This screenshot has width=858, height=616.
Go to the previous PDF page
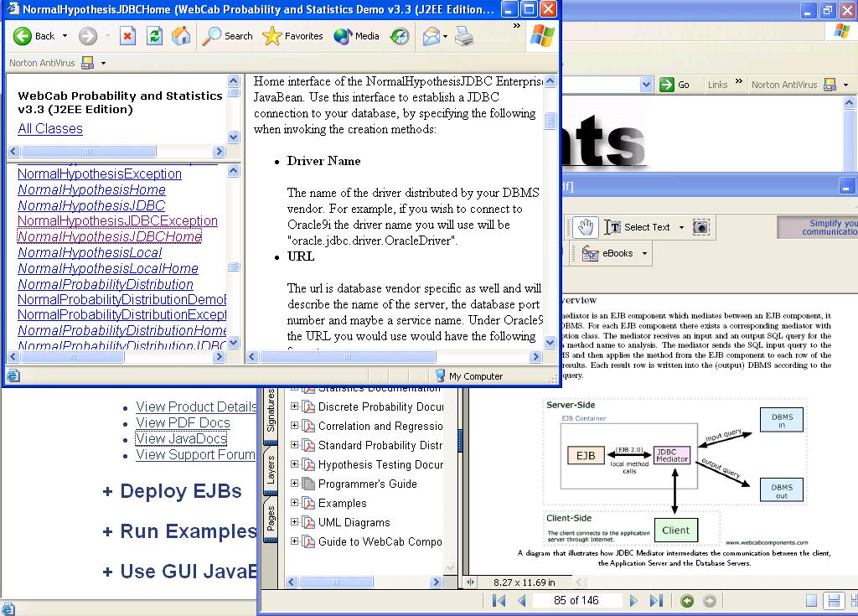click(521, 601)
